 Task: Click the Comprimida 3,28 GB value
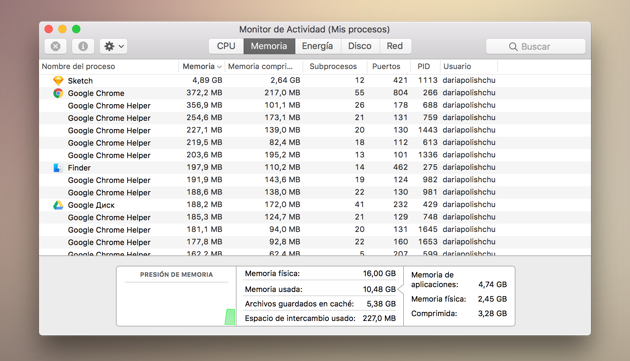[x=492, y=314]
